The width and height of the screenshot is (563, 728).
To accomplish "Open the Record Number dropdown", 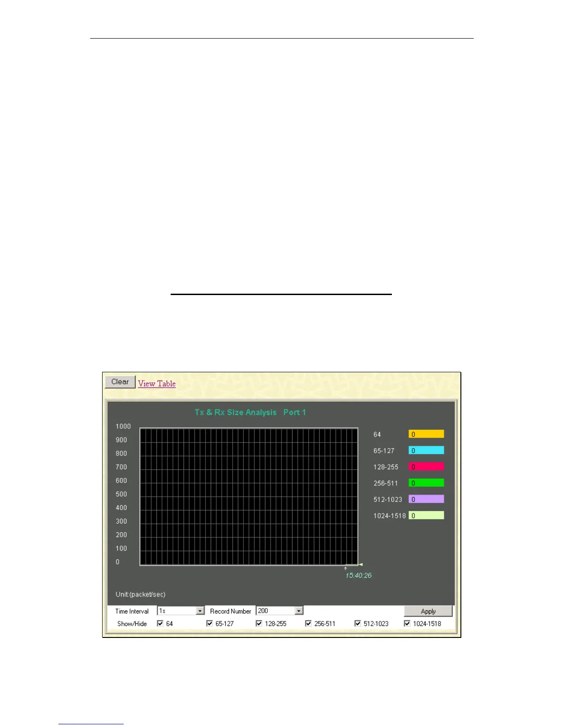I will click(x=280, y=611).
